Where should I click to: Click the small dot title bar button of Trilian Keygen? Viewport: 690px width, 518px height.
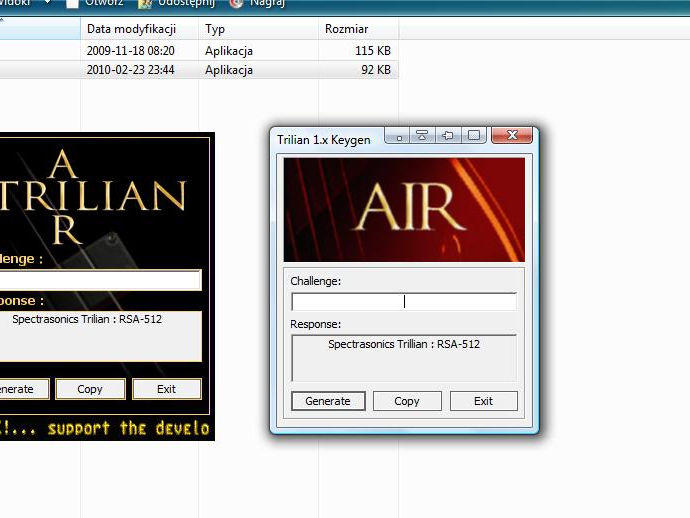(x=398, y=136)
